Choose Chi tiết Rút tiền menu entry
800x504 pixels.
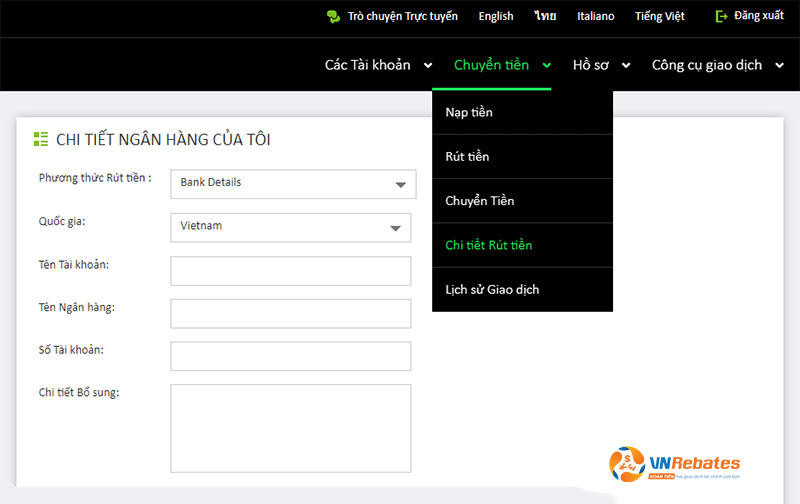pos(522,245)
